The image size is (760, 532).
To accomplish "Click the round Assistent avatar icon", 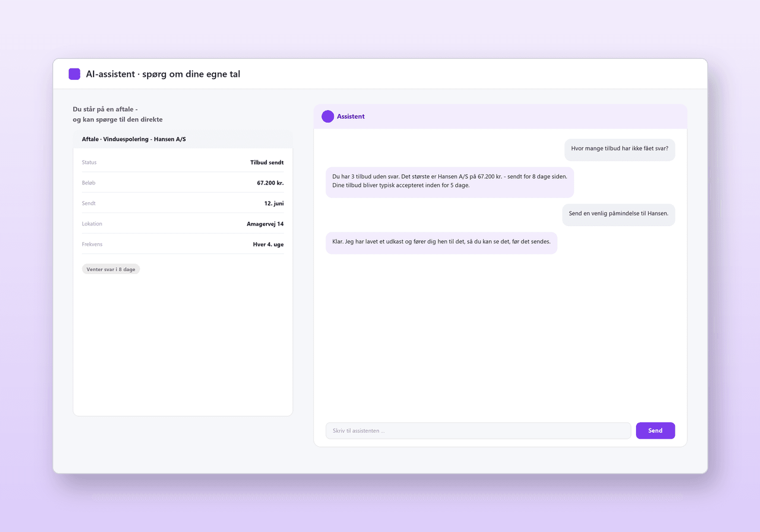I will click(x=328, y=116).
